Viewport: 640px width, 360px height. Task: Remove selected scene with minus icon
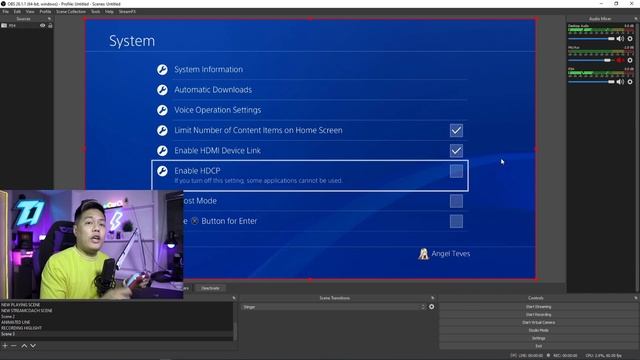point(13,346)
